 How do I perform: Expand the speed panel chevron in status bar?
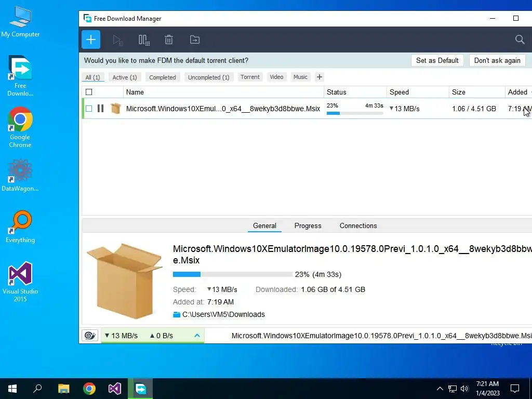point(197,336)
